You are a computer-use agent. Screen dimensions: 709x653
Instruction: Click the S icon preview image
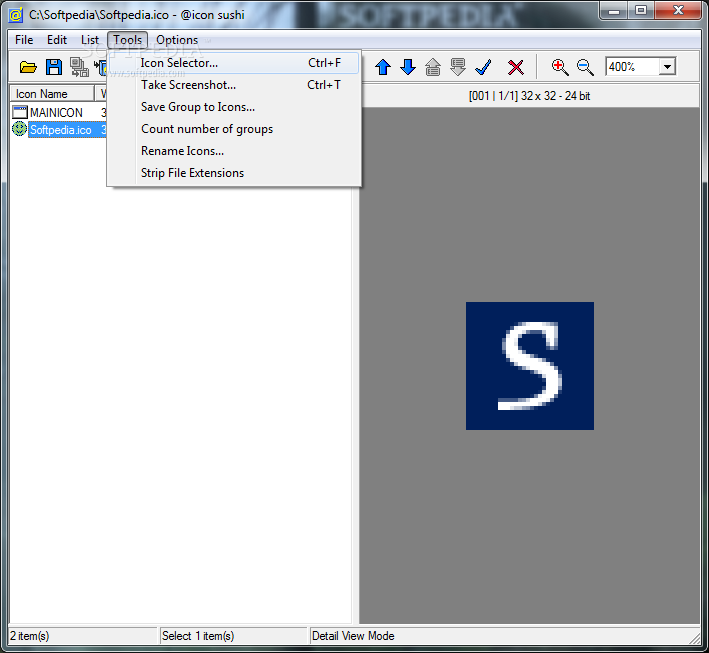(x=529, y=366)
